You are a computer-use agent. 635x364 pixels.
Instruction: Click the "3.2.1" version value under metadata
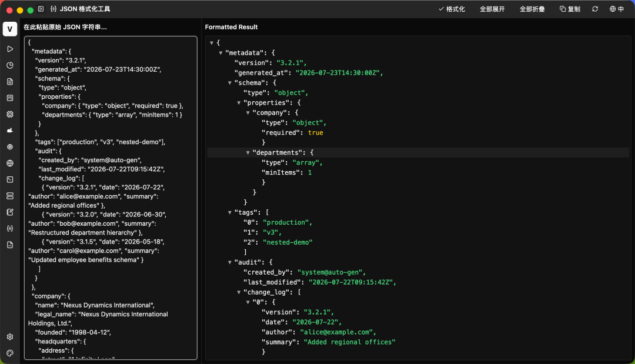(x=289, y=63)
